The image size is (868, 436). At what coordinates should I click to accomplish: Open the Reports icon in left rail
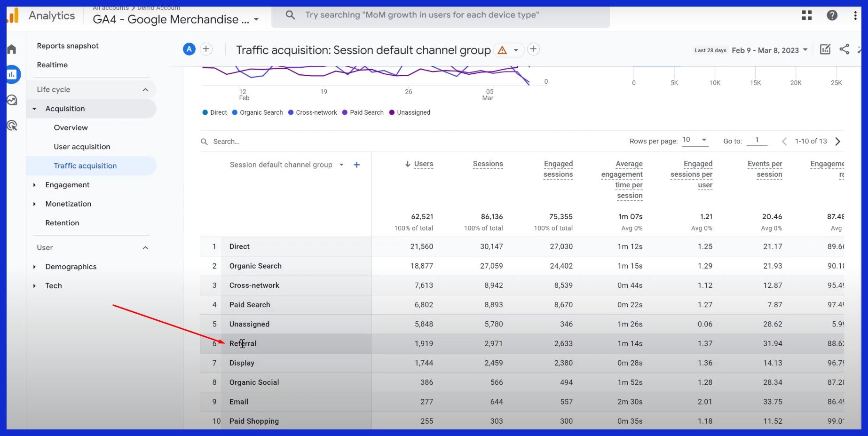pos(12,74)
